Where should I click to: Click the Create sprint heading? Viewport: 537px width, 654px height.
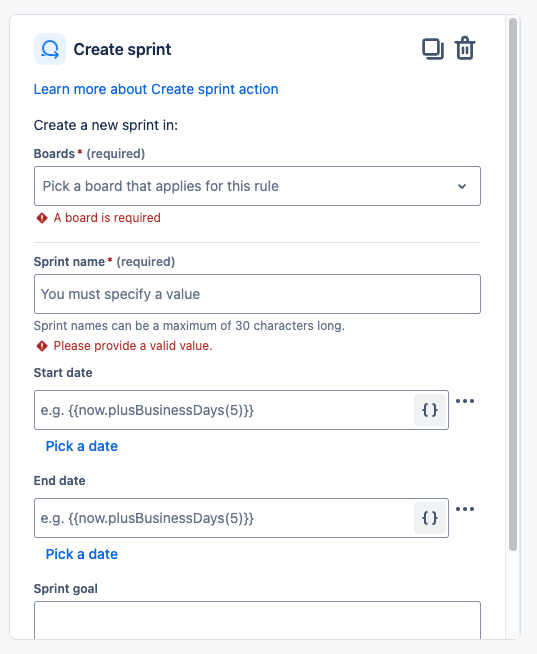pyautogui.click(x=122, y=49)
